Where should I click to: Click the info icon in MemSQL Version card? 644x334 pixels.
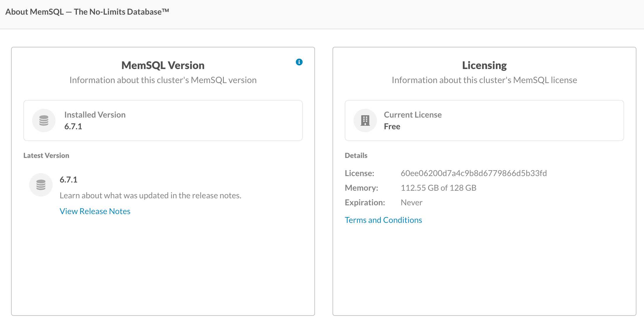pos(299,62)
